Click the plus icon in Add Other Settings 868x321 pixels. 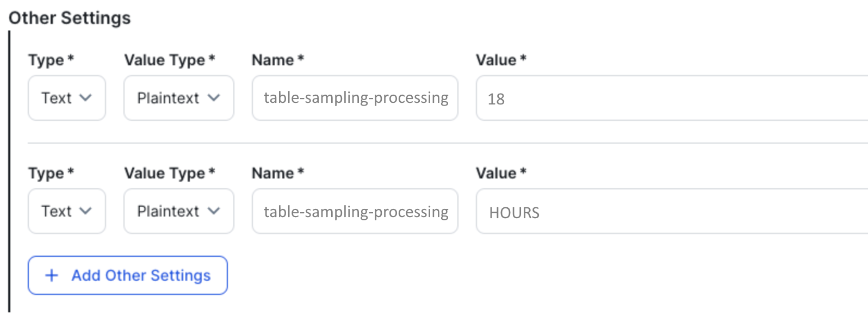pos(52,275)
